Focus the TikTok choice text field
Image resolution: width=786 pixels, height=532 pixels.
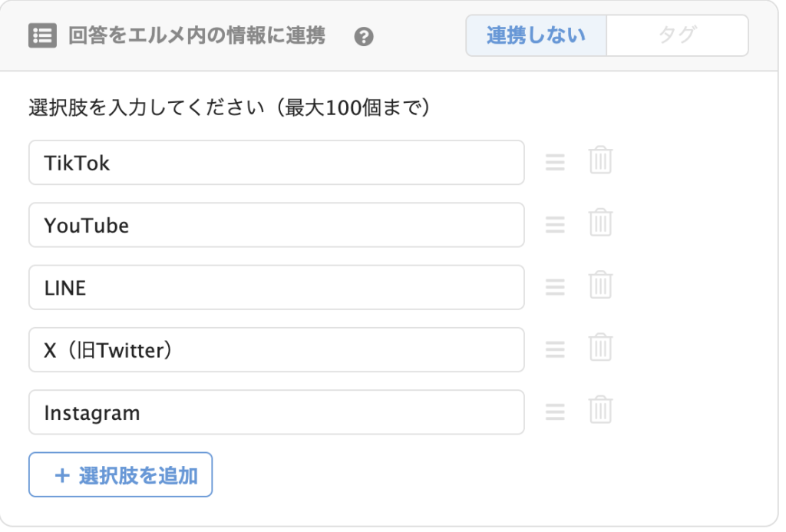[276, 163]
